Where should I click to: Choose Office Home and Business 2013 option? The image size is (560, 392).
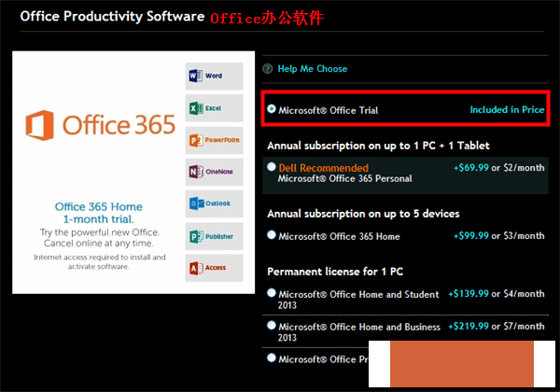[272, 326]
